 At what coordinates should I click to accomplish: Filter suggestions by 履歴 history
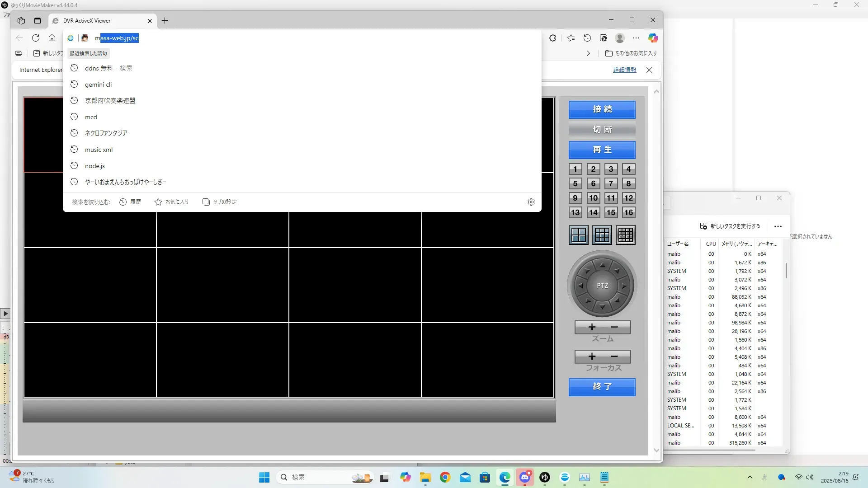point(130,202)
